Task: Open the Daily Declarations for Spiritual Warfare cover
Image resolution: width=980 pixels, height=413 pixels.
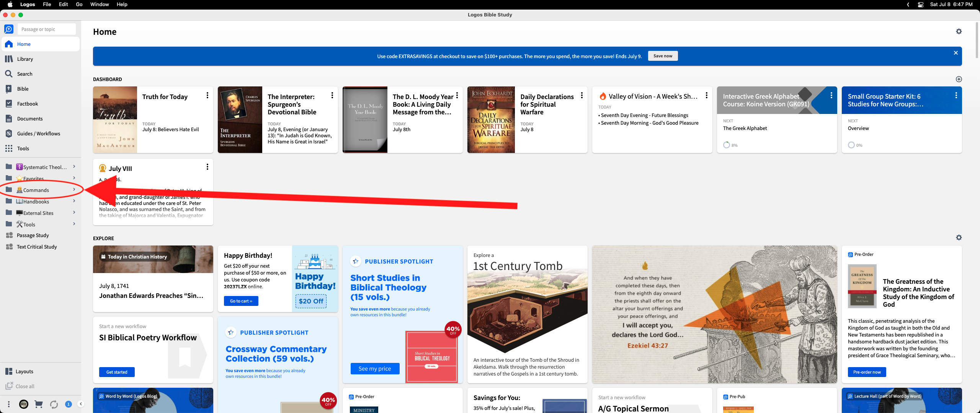Action: tap(491, 120)
